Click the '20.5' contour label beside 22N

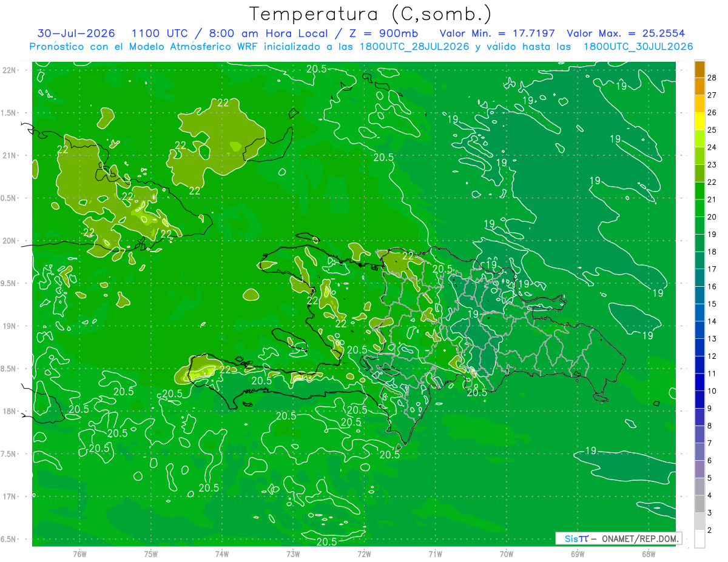click(x=316, y=69)
